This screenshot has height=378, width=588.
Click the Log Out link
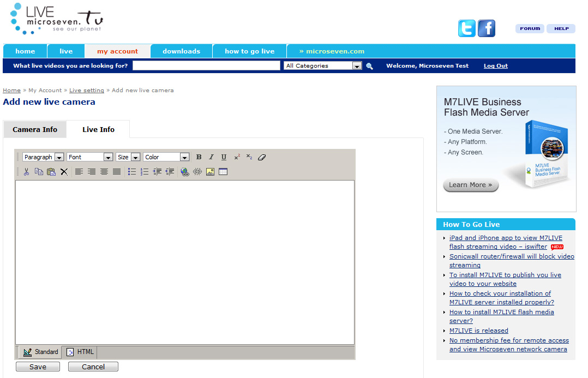click(x=496, y=66)
